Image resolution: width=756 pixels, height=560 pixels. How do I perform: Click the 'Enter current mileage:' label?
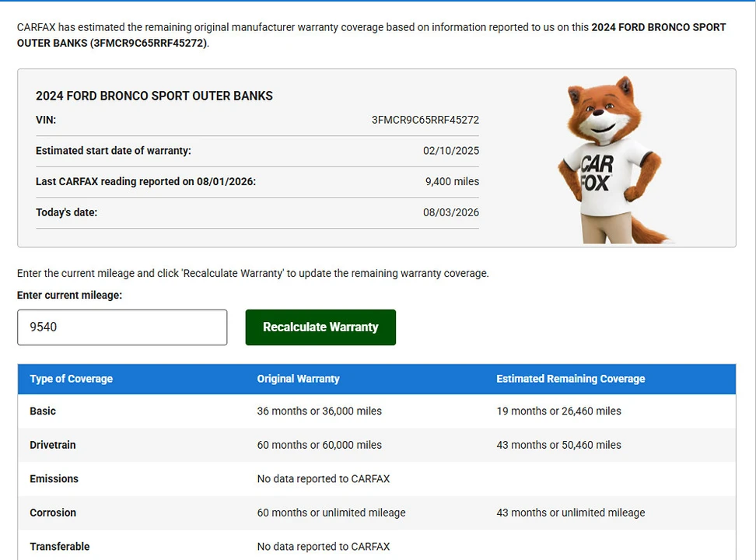(x=69, y=296)
